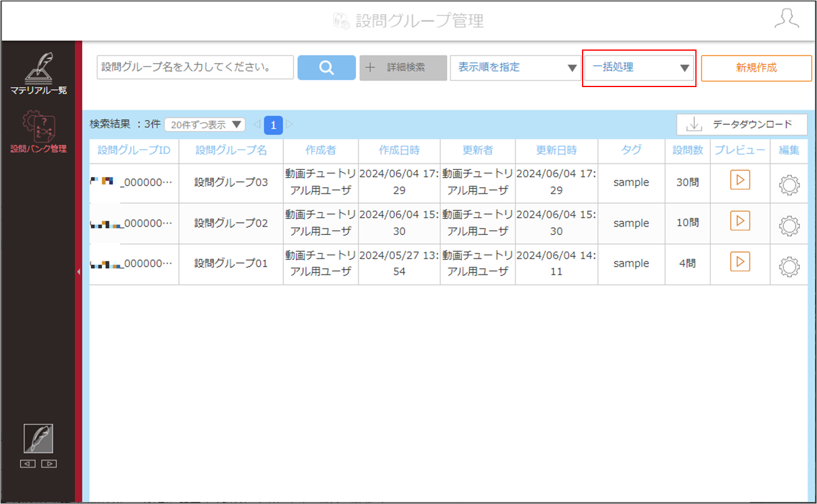817x504 pixels.
Task: Open the 一括処理 dropdown
Action: [639, 67]
